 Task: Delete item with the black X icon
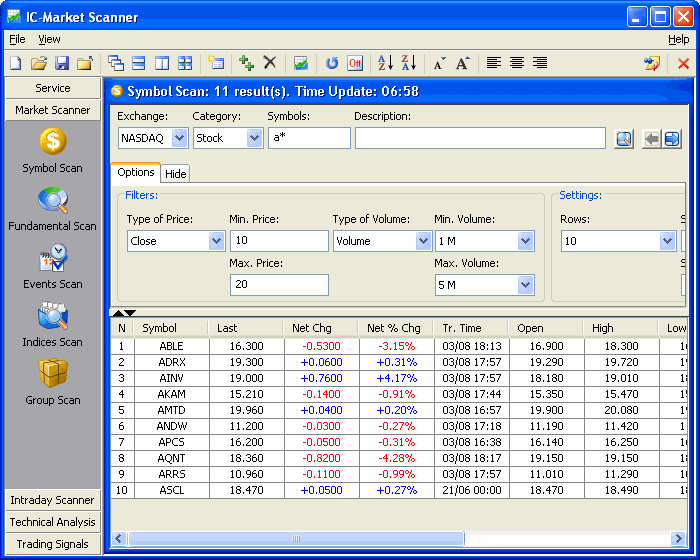270,63
